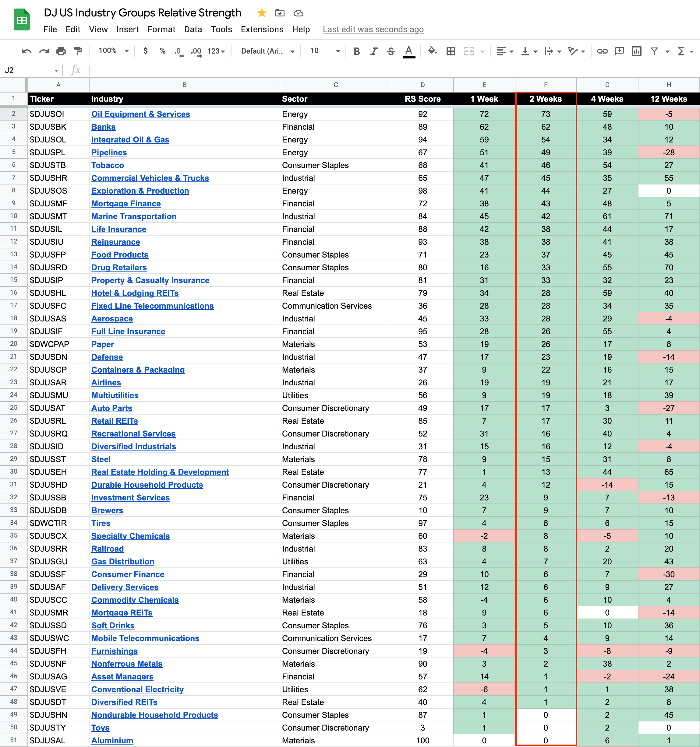The width and height of the screenshot is (700, 747).
Task: Click the text color underlined A swatch
Action: point(409,51)
